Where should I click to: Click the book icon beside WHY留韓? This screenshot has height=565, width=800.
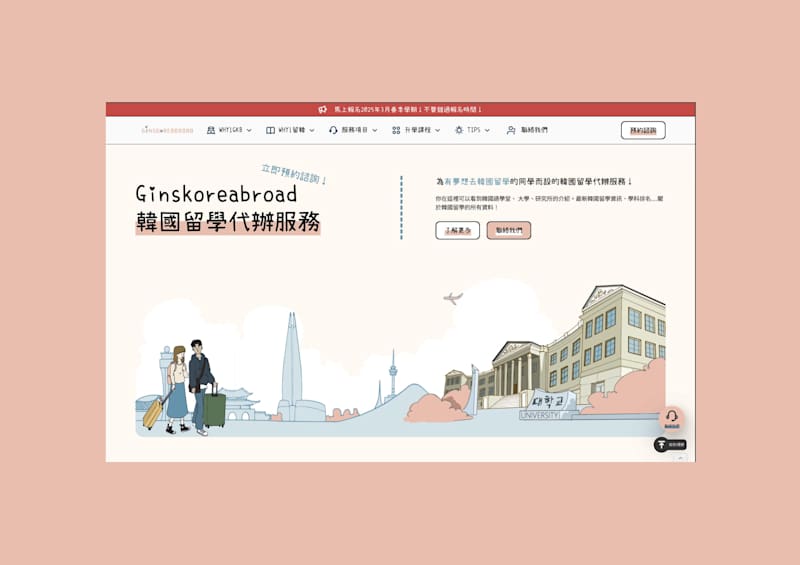coord(270,130)
